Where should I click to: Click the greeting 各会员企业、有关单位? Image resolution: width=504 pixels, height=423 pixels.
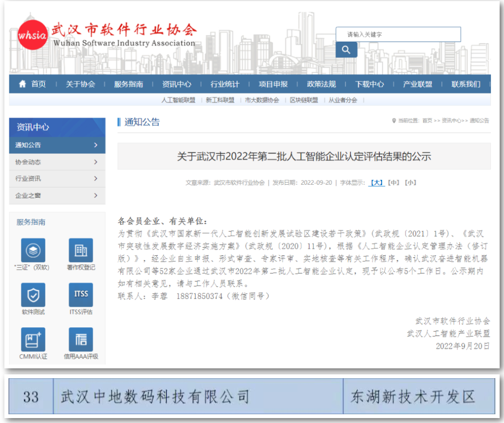[x=162, y=221]
